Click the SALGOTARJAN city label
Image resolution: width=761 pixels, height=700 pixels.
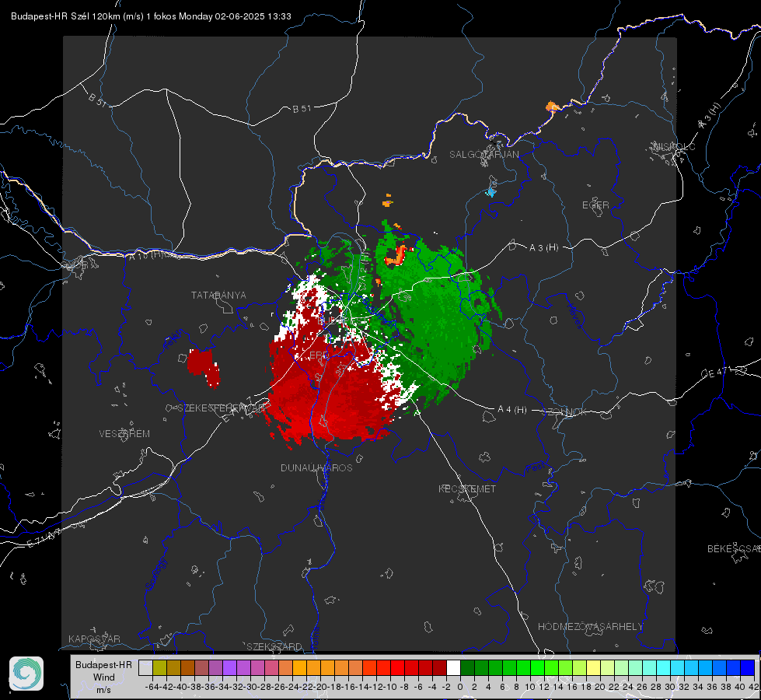[x=483, y=155]
